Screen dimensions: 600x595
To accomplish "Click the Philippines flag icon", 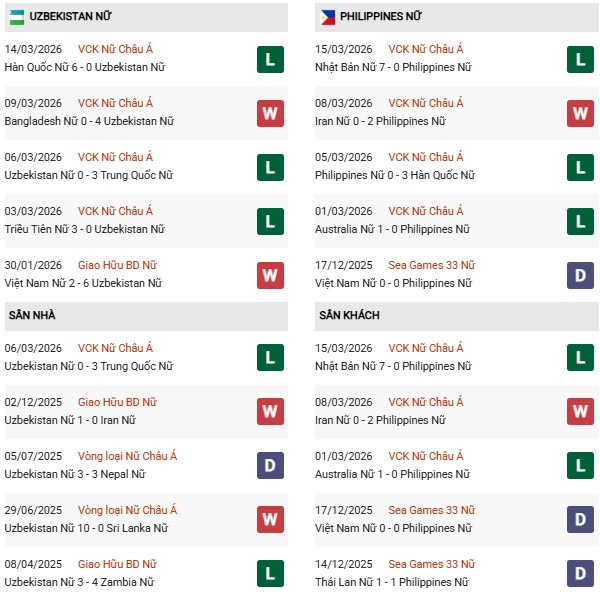I will pyautogui.click(x=326, y=17).
